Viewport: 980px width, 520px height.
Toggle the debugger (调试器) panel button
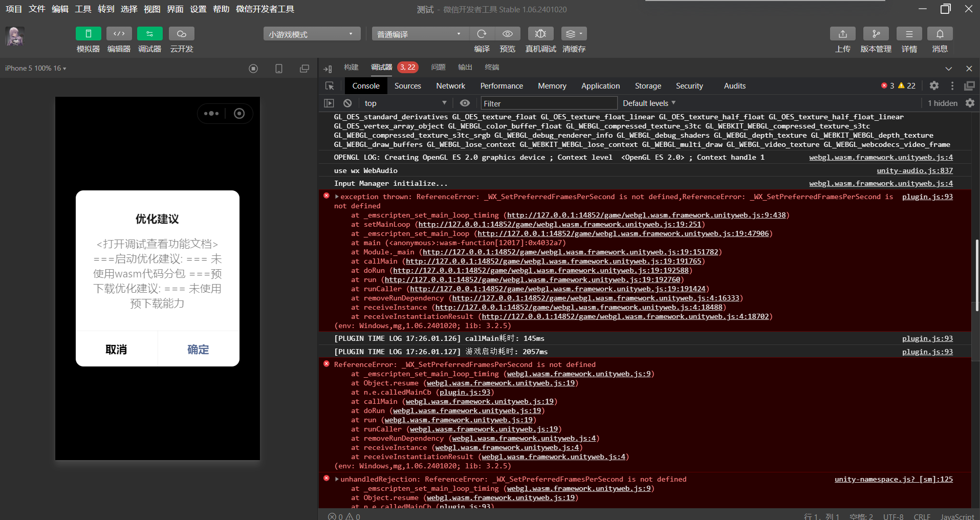(x=149, y=34)
